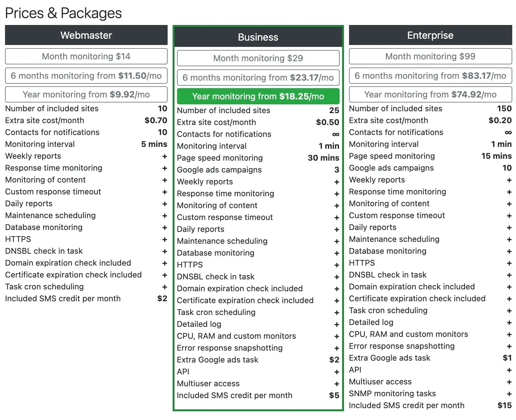Click plus icon for Business Detailed log
Screen dimensions: 516x420
point(336,324)
